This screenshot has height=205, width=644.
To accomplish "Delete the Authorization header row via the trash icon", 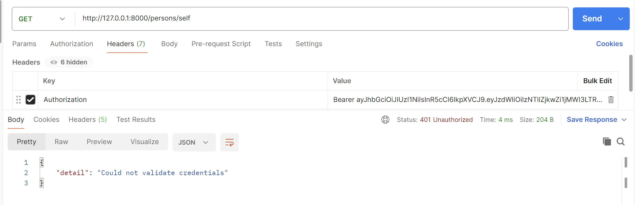I will tap(611, 100).
